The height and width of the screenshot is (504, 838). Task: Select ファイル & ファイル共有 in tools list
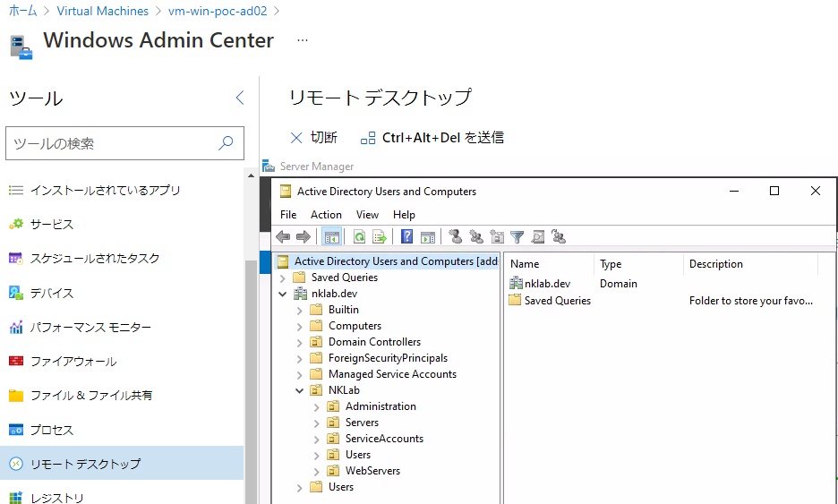[122, 395]
